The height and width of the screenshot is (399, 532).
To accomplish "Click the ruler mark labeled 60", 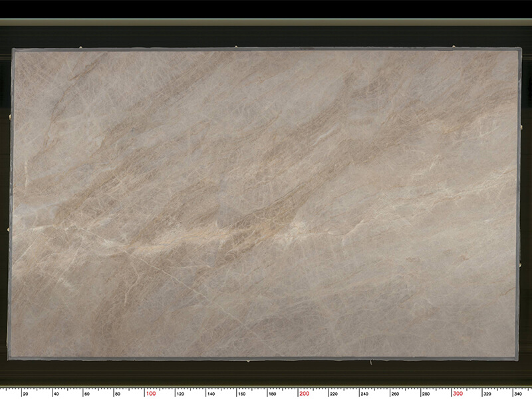I will (x=87, y=394).
